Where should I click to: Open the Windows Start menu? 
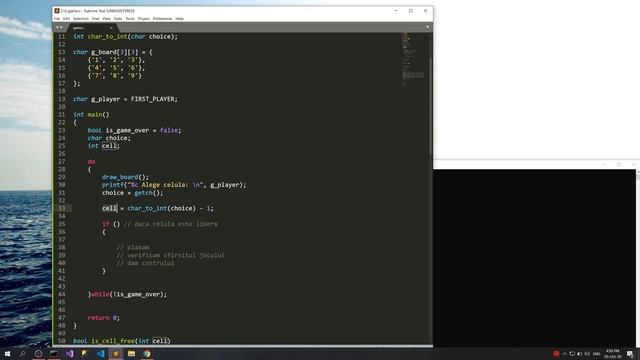[x=7, y=354]
